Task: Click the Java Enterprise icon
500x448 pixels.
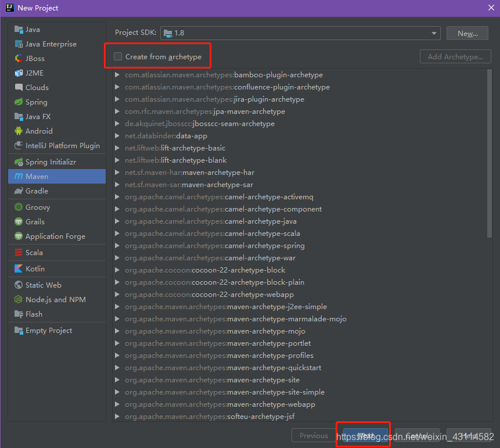Action: pos(19,44)
